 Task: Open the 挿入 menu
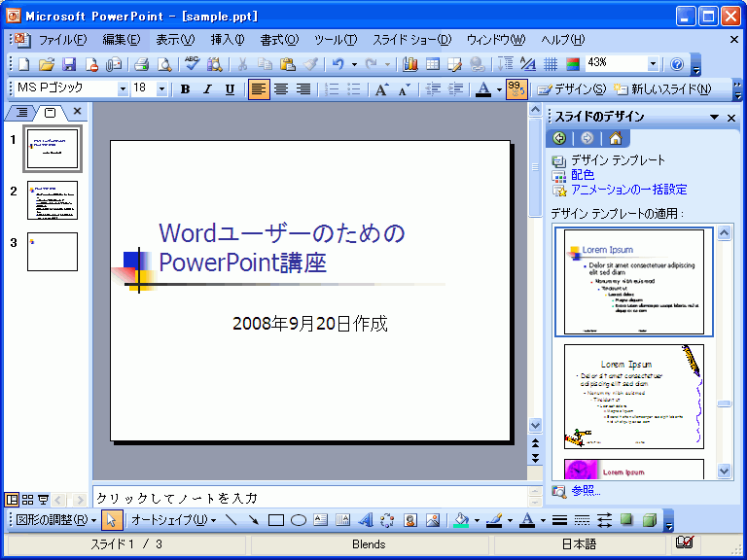[227, 40]
